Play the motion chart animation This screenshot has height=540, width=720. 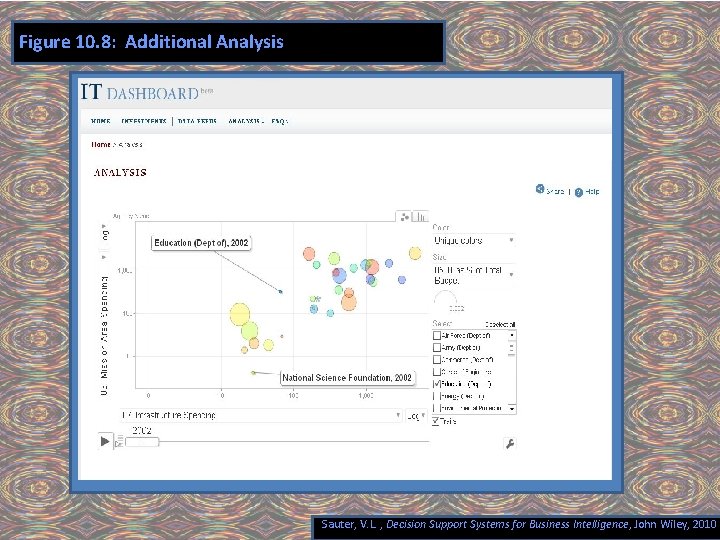pos(105,441)
